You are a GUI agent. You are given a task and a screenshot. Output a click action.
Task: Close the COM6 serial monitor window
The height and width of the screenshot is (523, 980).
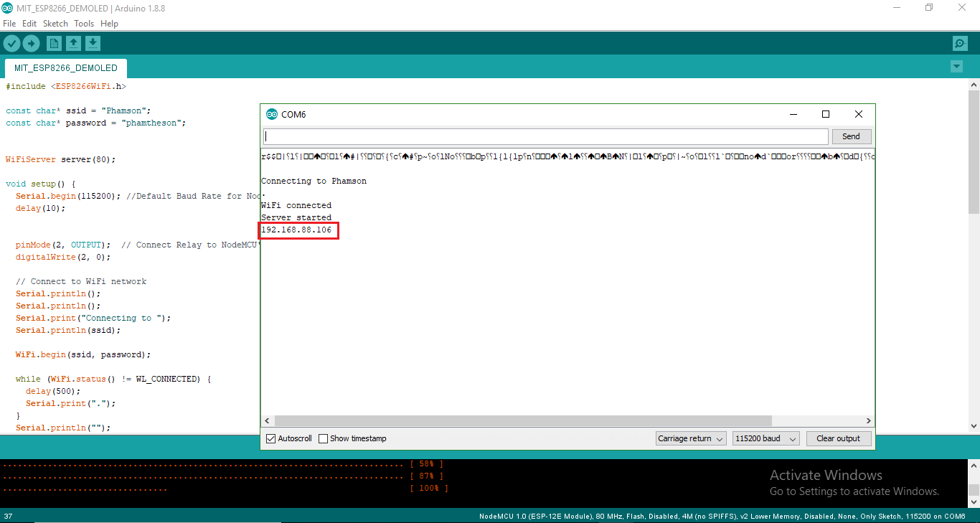[859, 114]
